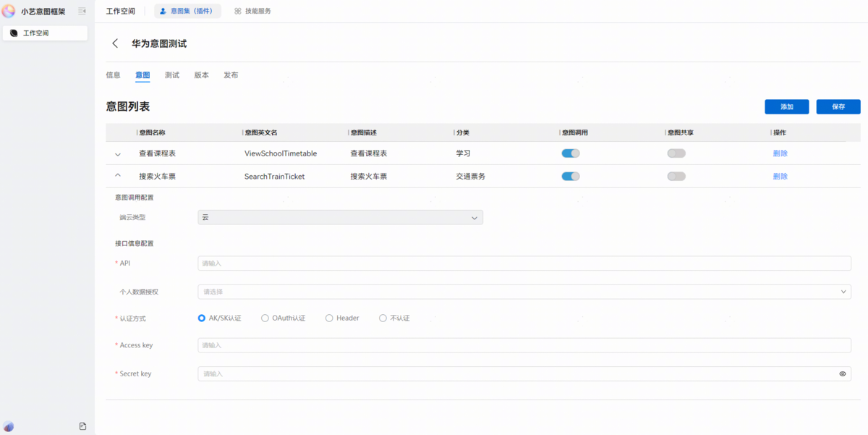The image size is (868, 435).
Task: Switch to the 测试 tab
Action: point(171,75)
